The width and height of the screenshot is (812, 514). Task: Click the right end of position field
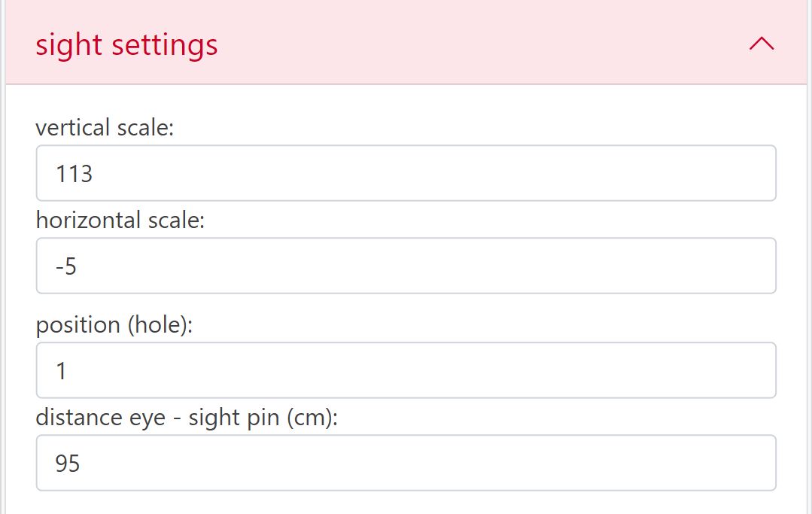[753, 370]
